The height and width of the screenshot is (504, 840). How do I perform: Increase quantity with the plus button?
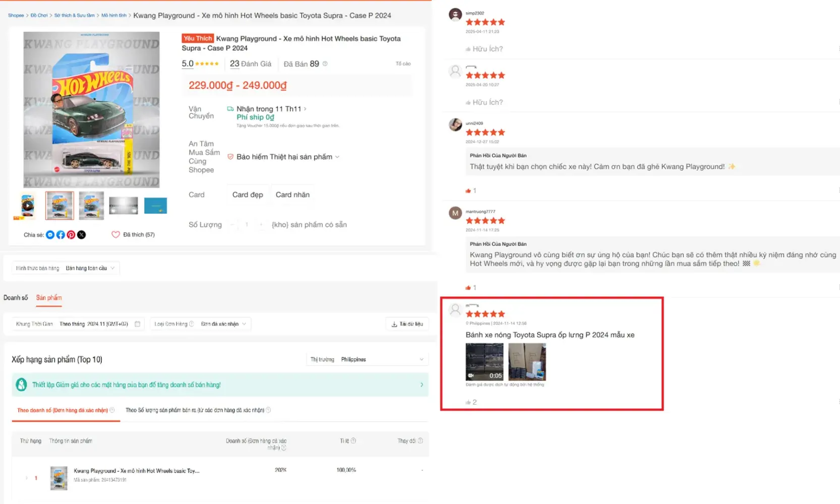pyautogui.click(x=261, y=225)
